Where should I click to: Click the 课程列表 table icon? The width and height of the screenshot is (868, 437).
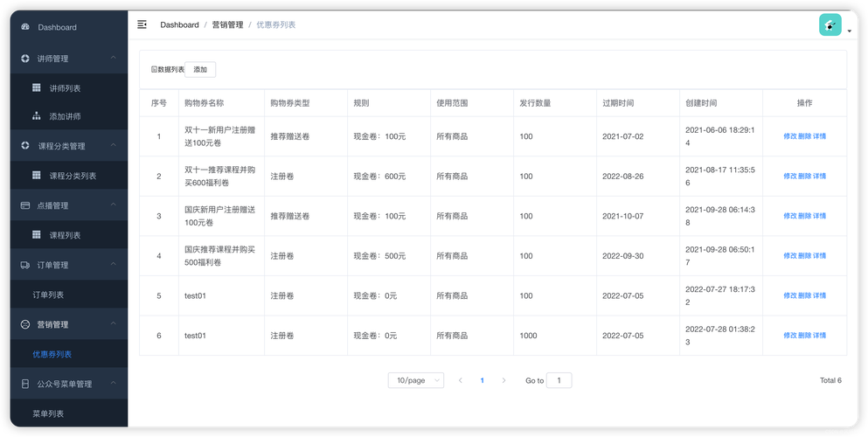click(x=37, y=235)
